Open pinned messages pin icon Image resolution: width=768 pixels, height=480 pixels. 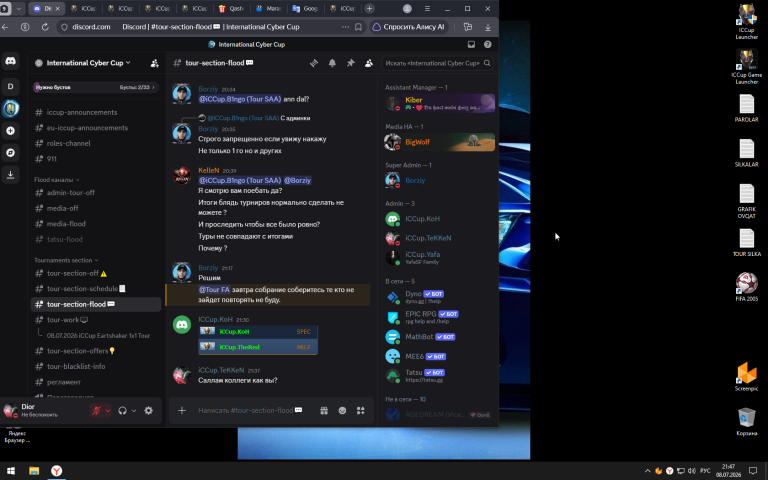tap(351, 63)
